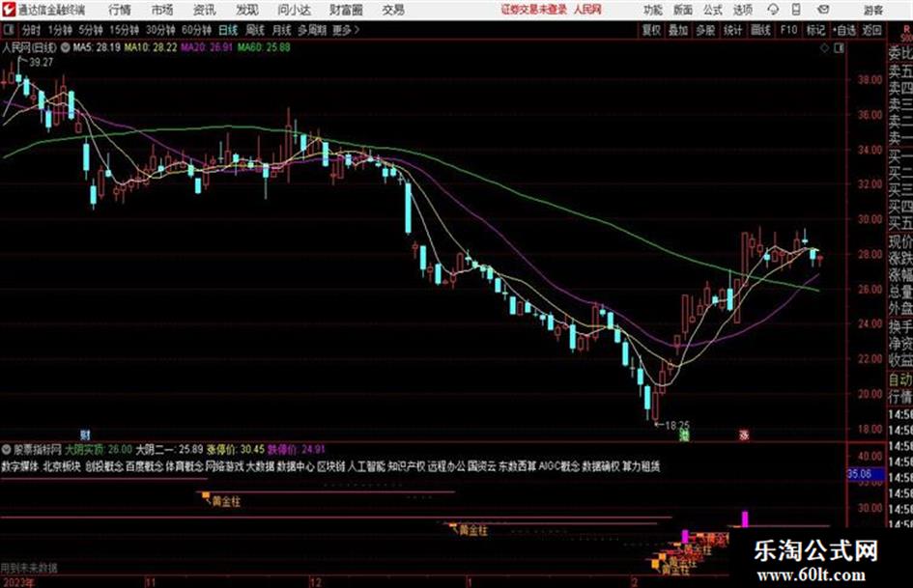Open the 财富圈 menu
Image resolution: width=913 pixels, height=588 pixels.
click(346, 10)
